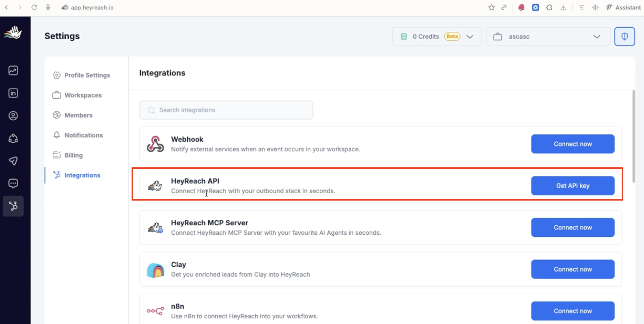The image size is (644, 324).
Task: Click the Search integrations field
Action: click(x=226, y=110)
